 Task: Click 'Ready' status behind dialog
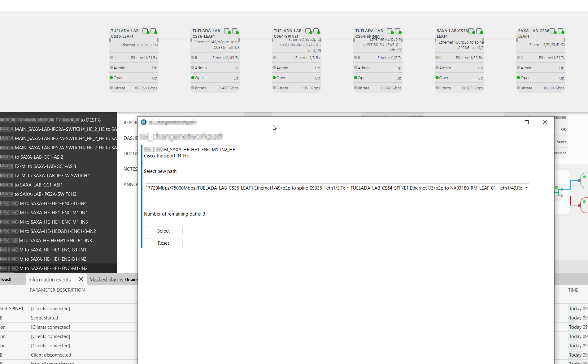561,141
